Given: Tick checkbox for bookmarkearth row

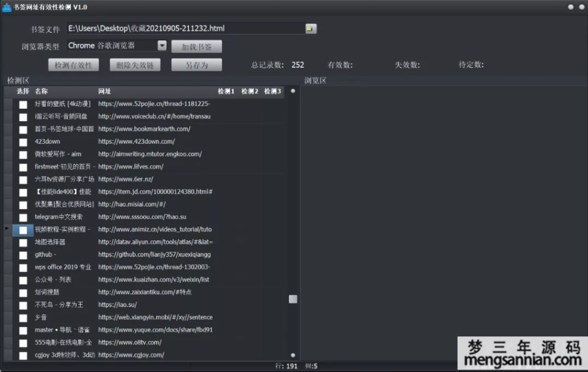Looking at the screenshot, I should point(23,129).
